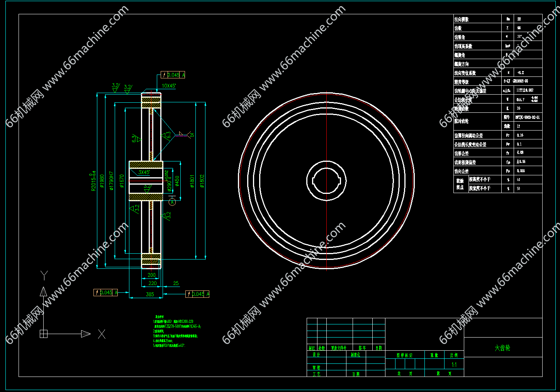Click the "ø1801" dimension text

click(x=192, y=181)
